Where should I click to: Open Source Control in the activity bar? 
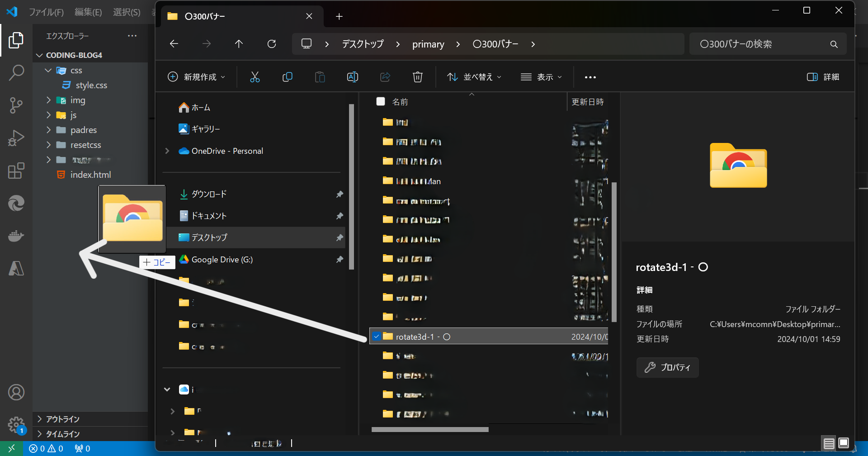16,105
